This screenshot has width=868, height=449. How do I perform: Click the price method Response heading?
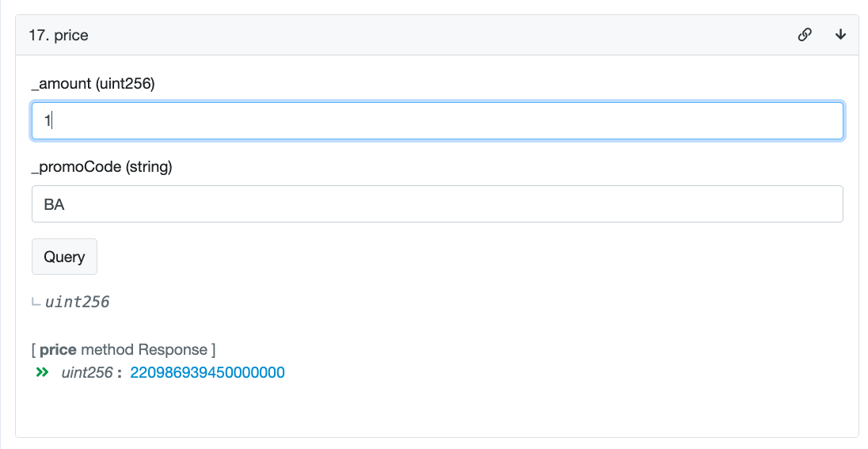tap(123, 349)
